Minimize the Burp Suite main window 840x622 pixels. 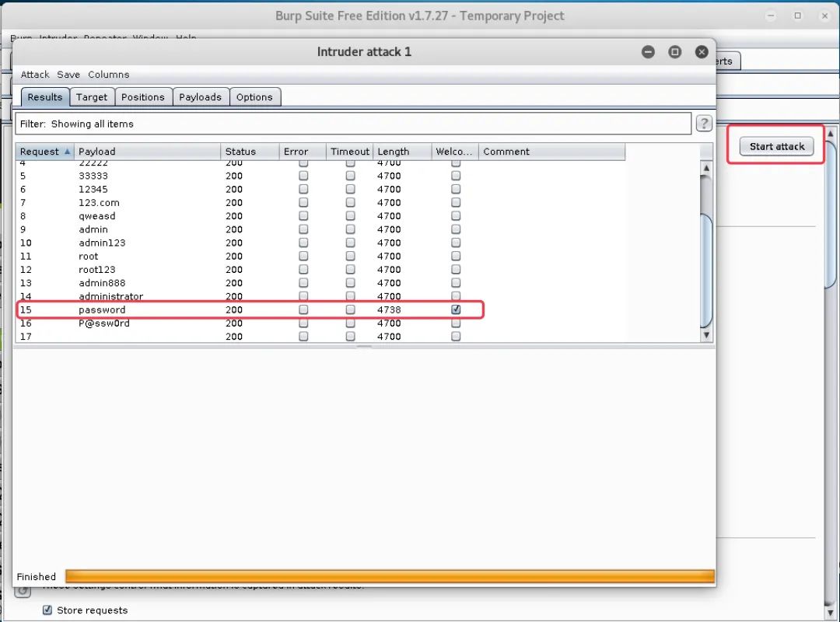(771, 16)
